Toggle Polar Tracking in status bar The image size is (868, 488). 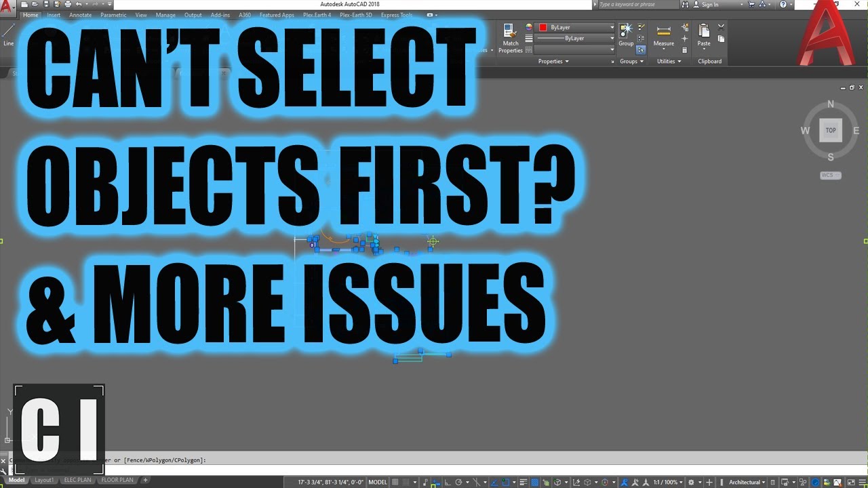(458, 483)
